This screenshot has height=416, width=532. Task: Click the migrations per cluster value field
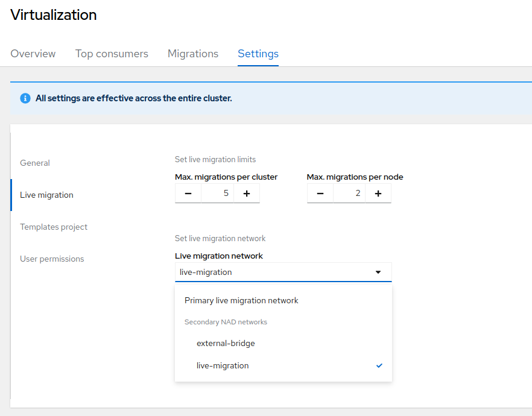point(217,193)
